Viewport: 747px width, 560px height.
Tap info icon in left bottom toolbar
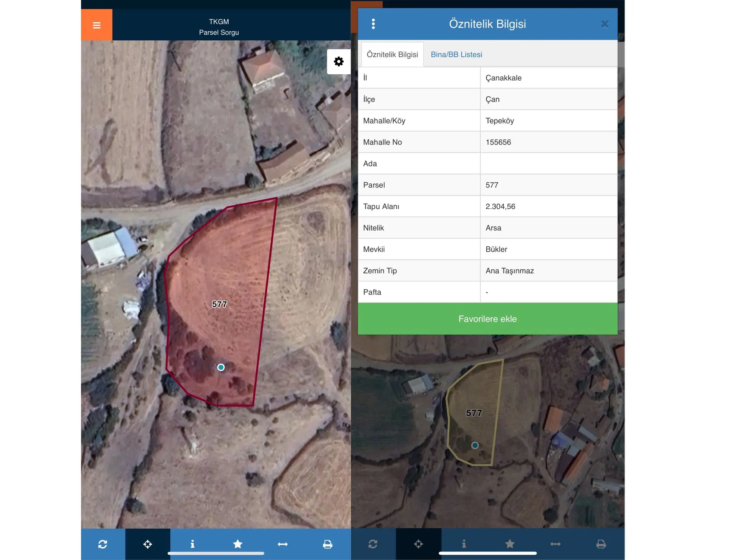click(x=192, y=544)
